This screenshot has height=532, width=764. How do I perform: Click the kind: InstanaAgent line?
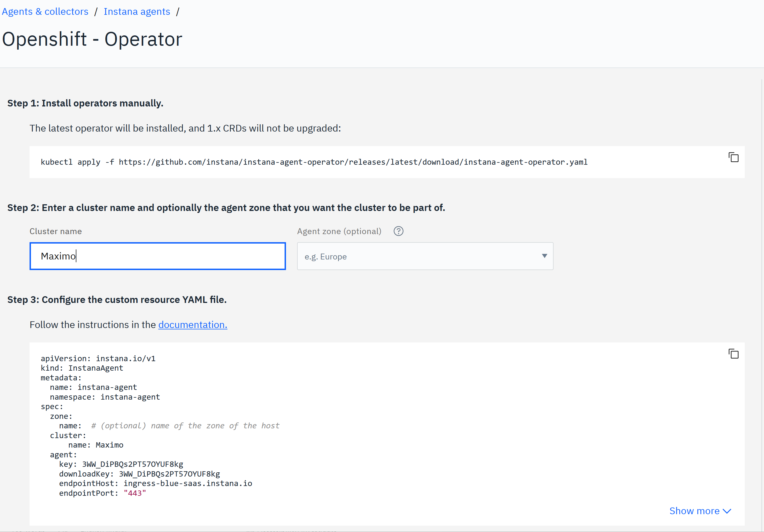click(x=82, y=368)
